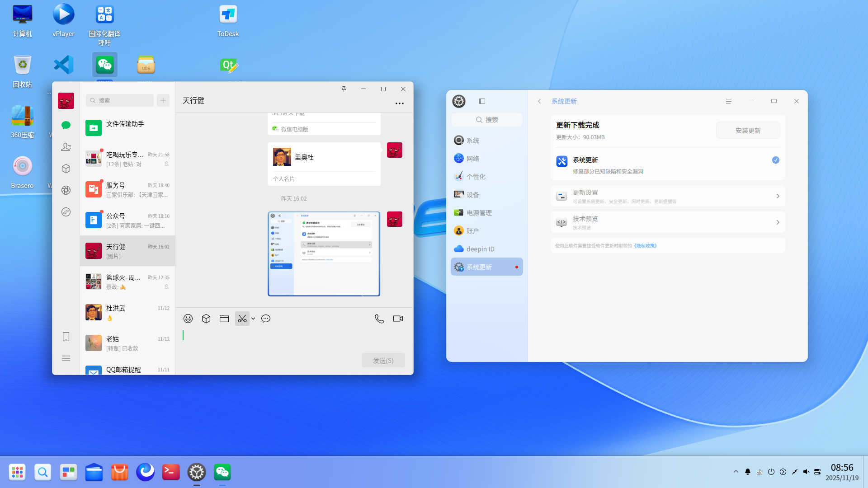Click the notification bell in system tray
Screen dimensions: 868x488
click(x=748, y=472)
